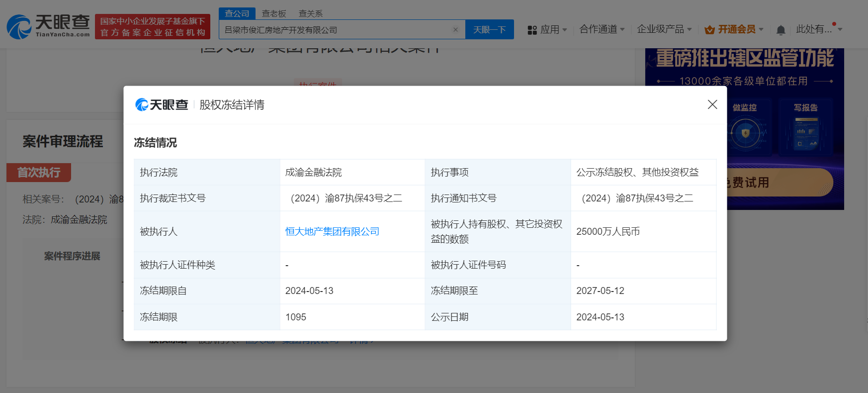Click the VIP crown icon
The image size is (868, 393).
click(709, 30)
